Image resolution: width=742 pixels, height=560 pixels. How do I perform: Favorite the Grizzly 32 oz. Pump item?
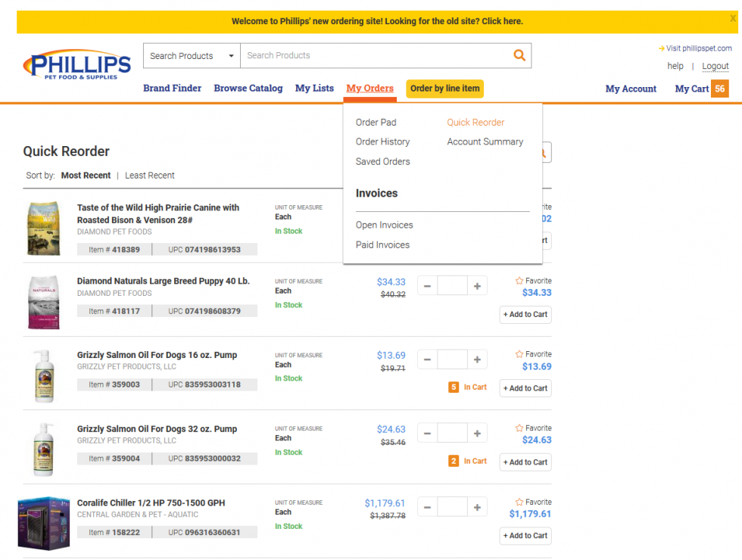coord(533,428)
